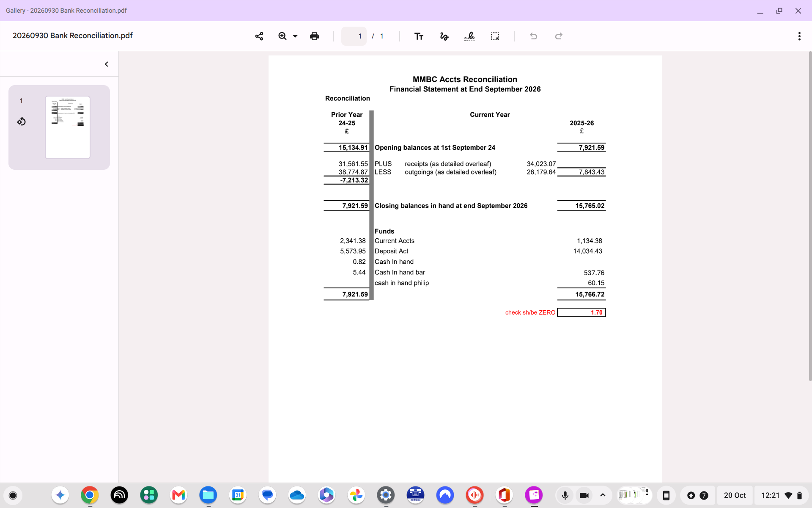Open Google Calendar from the shelf
Viewport: 812px width, 508px height.
point(238,495)
